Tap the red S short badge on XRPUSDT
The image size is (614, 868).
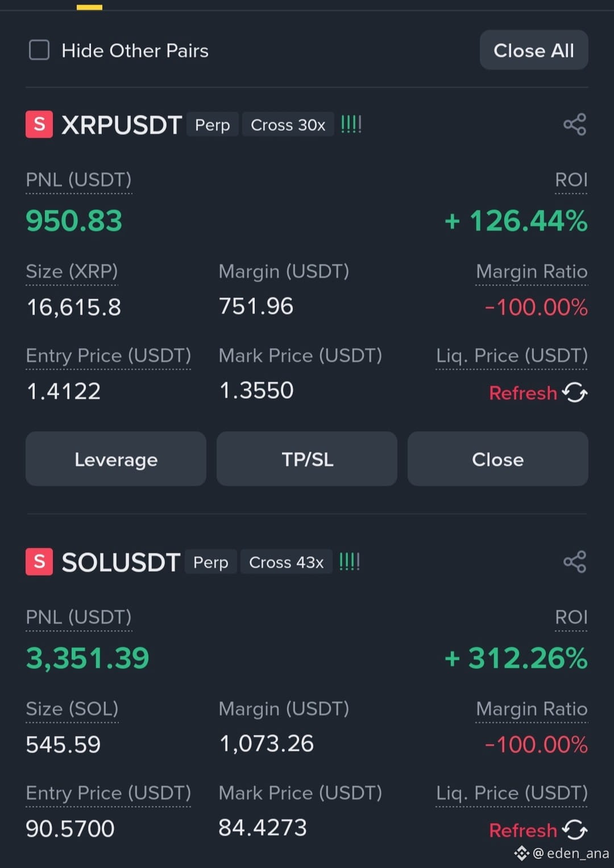39,125
